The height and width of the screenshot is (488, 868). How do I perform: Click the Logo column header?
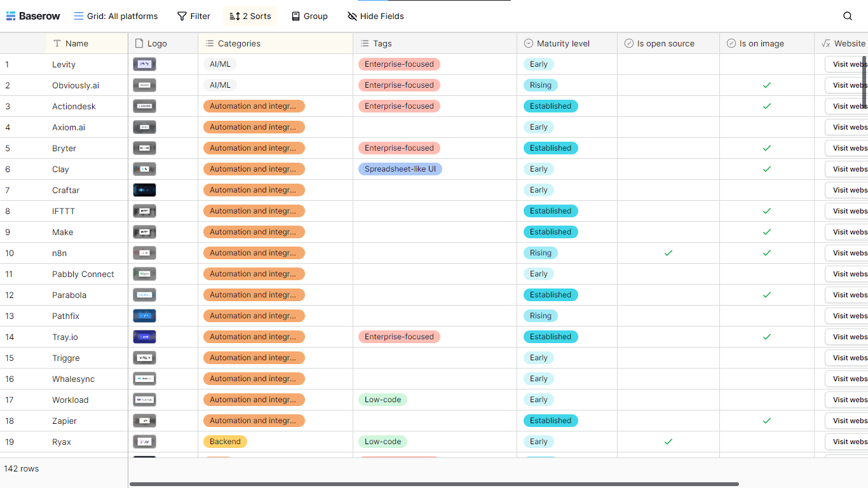coord(163,43)
